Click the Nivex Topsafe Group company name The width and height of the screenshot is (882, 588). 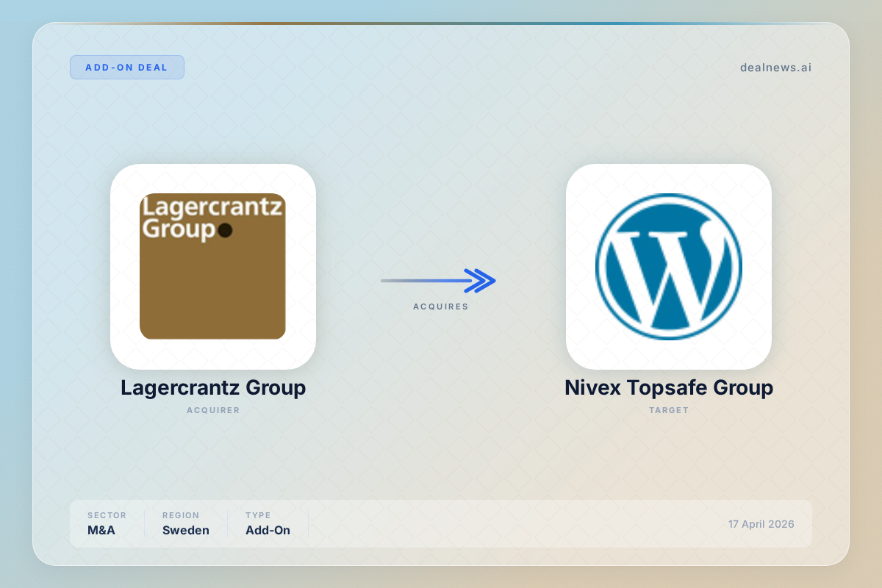tap(668, 387)
